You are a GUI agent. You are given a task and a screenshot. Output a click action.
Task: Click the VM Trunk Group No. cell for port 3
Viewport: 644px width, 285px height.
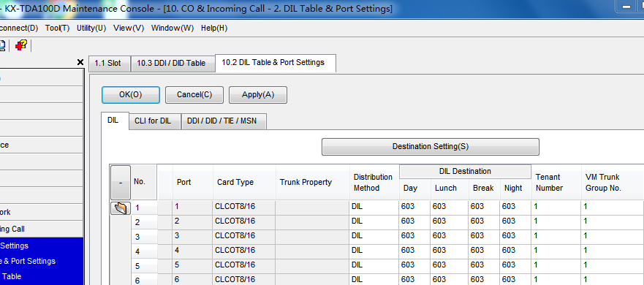pyautogui.click(x=613, y=236)
